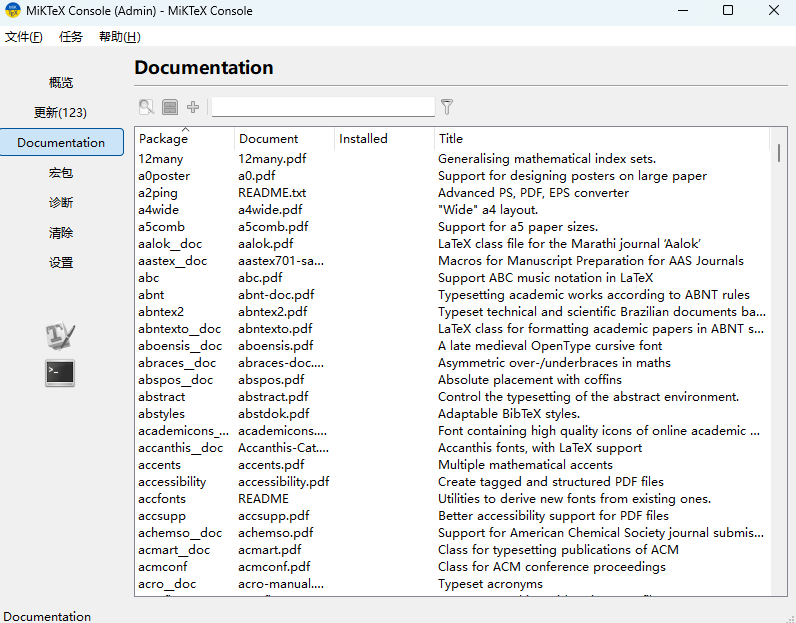Viewport: 796px width, 623px height.
Task: Switch to the 更新(123) page
Action: click(x=61, y=113)
